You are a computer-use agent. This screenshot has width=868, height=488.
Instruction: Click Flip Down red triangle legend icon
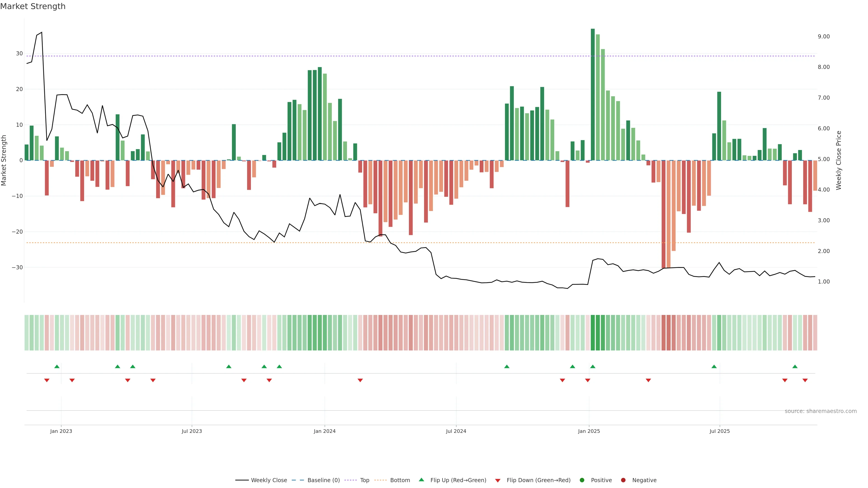[498, 481]
